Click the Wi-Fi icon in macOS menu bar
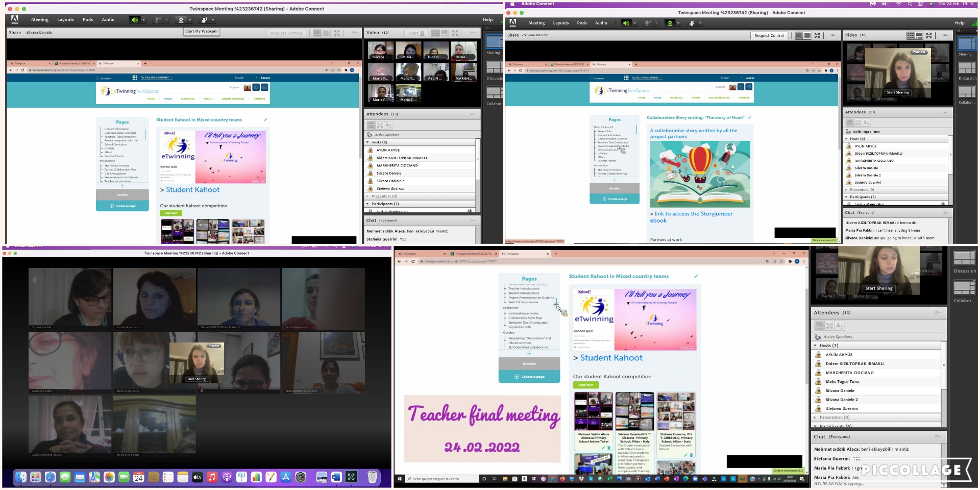Viewport: 980px width, 490px height. tap(899, 4)
